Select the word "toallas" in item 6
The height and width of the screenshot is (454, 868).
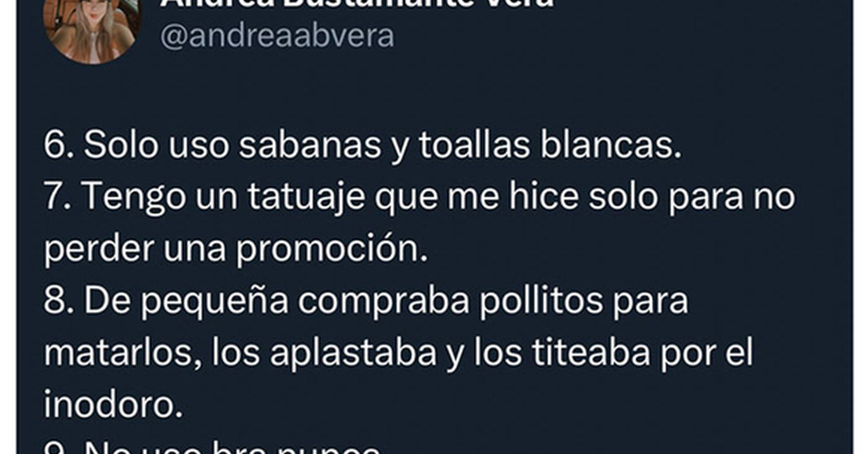point(474,145)
